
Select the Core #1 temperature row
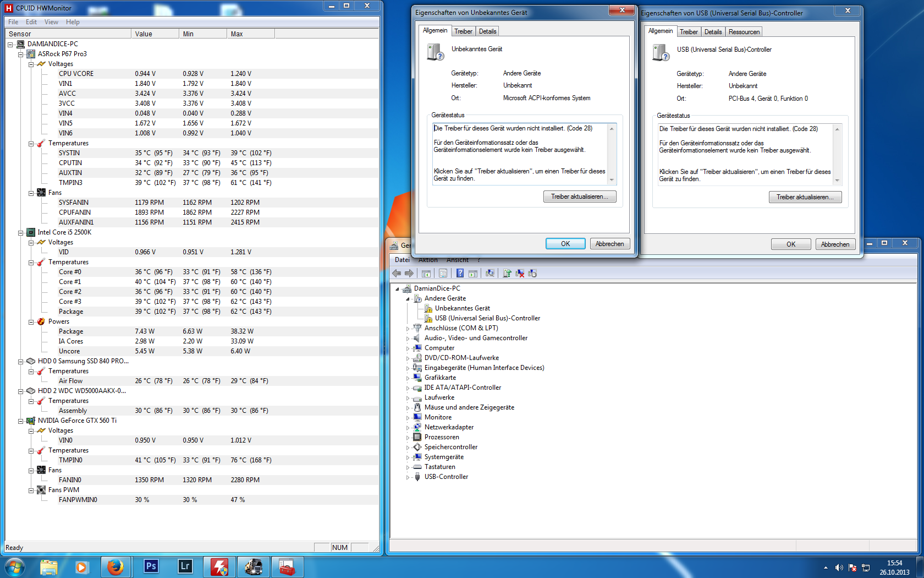218,282
